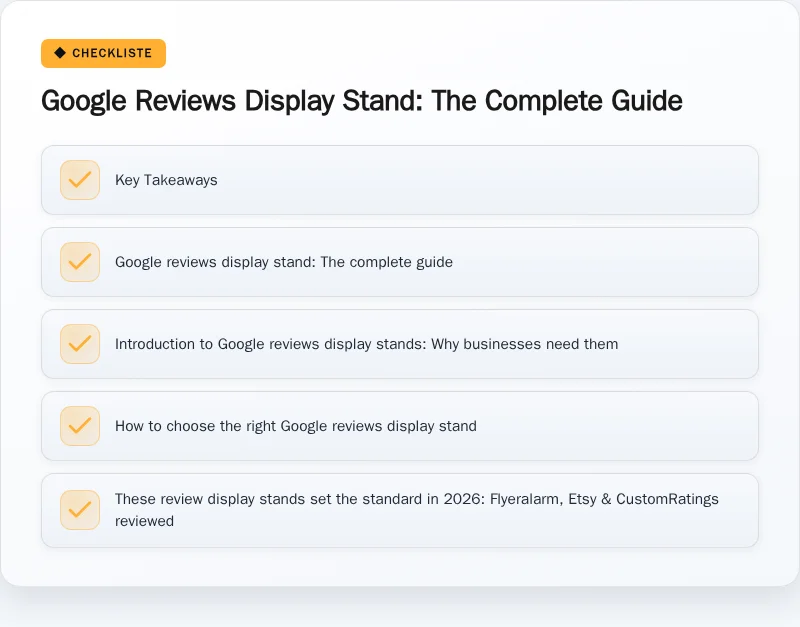Click the orange CHECKLISTE badge
The height and width of the screenshot is (627, 800).
(104, 53)
